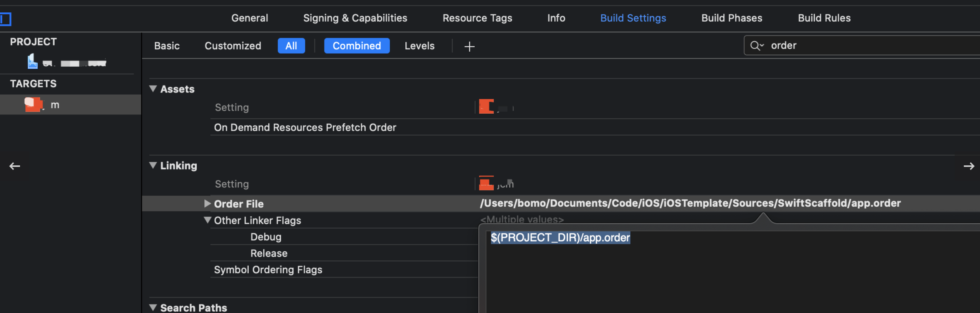This screenshot has width=980, height=313.
Task: Toggle the sidebar panel icon
Action: (5, 19)
